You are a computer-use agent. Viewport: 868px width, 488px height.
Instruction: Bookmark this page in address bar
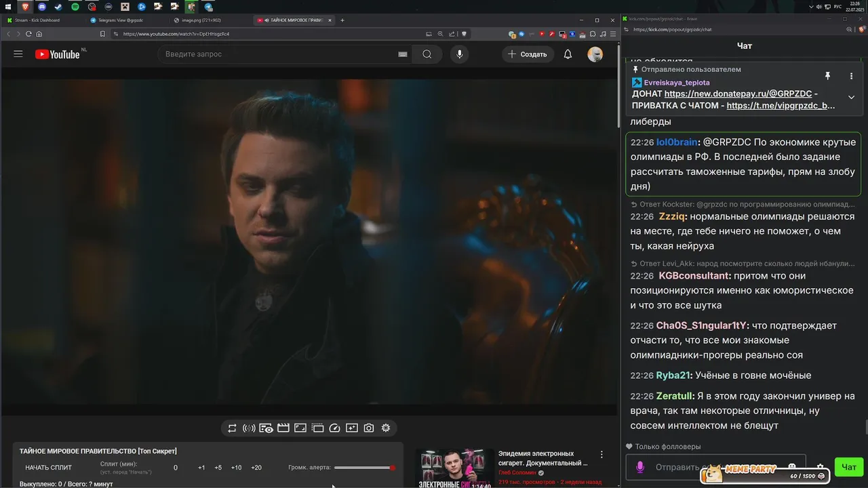coord(102,34)
